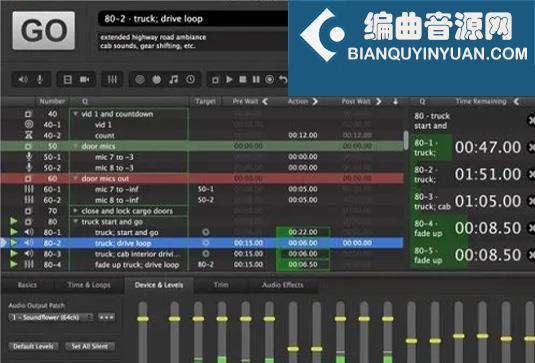Click the Pause icon in the toolbar
Viewport: 535px width, 363px height.
[x=256, y=79]
